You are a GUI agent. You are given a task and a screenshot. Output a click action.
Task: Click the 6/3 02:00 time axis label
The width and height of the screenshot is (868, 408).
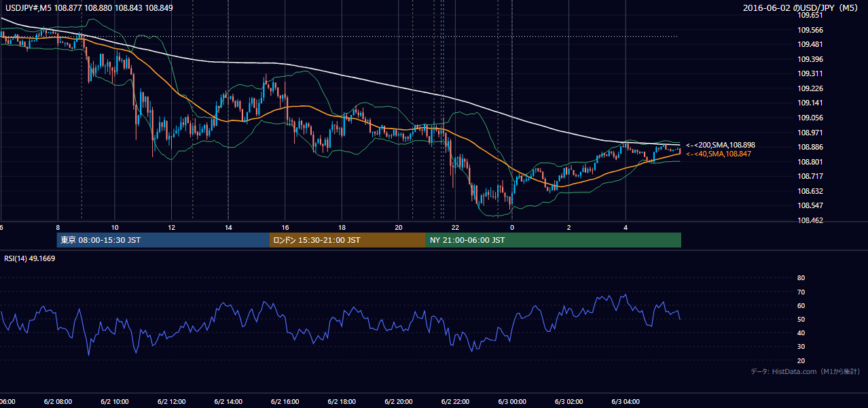[x=569, y=401]
